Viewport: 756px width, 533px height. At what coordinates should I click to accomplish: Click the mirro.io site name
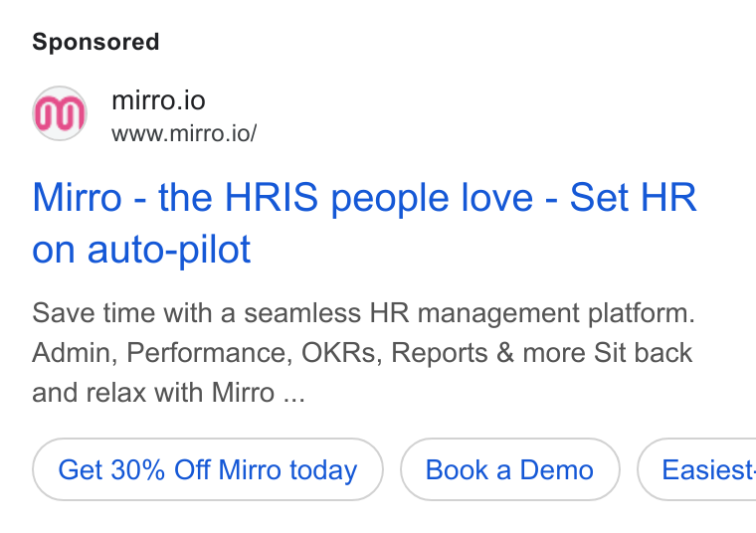point(158,100)
